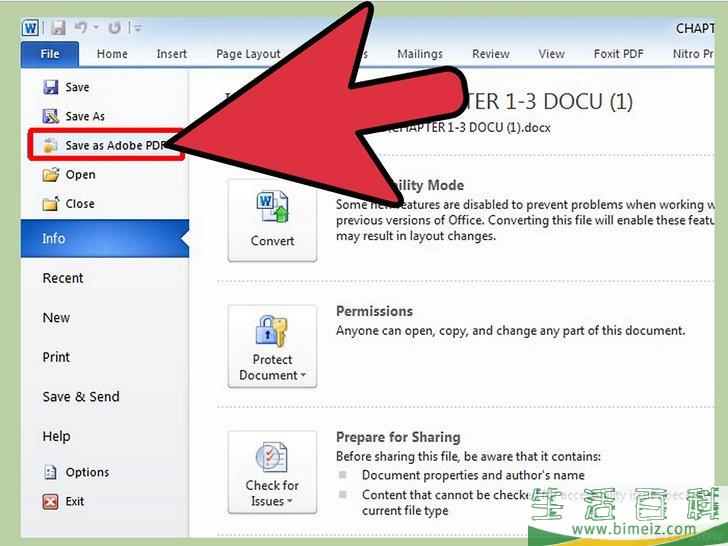
Task: Click the CHAPTER 1-3 DOCU (1).docx path text
Action: point(471,128)
